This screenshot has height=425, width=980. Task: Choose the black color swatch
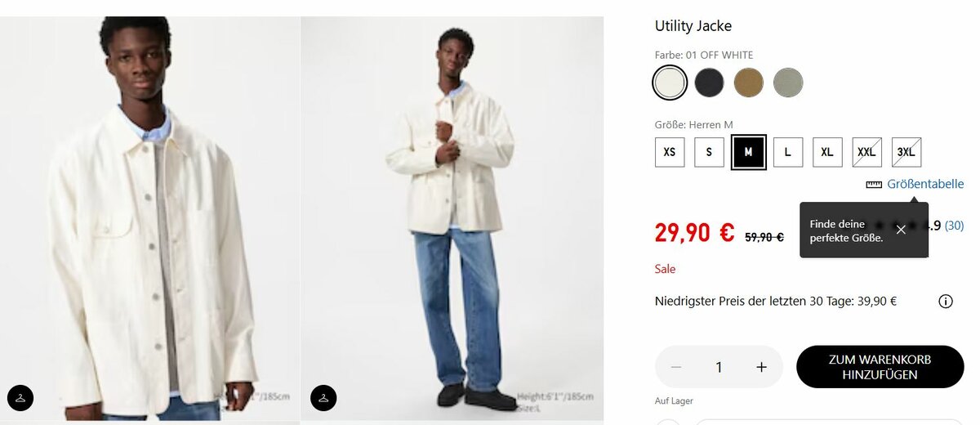[x=710, y=83]
